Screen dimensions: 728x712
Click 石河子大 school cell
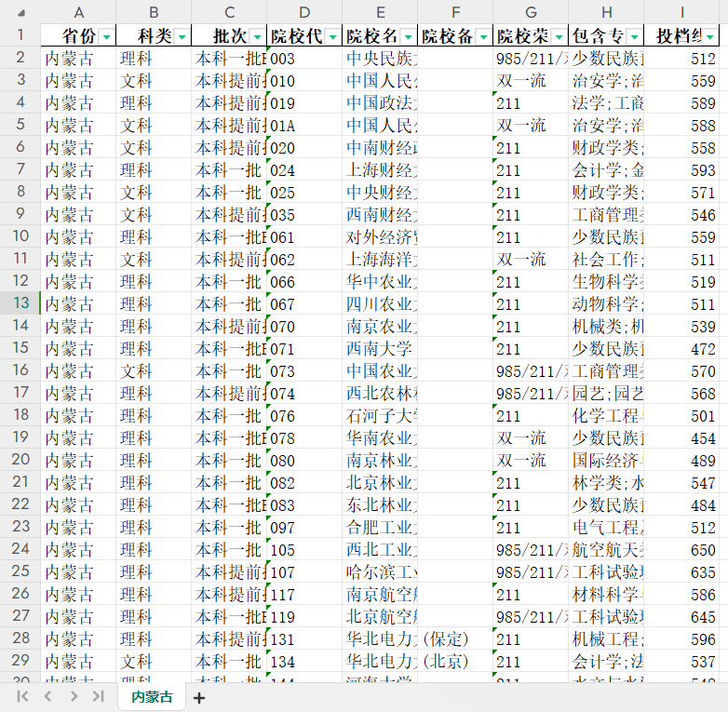[380, 415]
